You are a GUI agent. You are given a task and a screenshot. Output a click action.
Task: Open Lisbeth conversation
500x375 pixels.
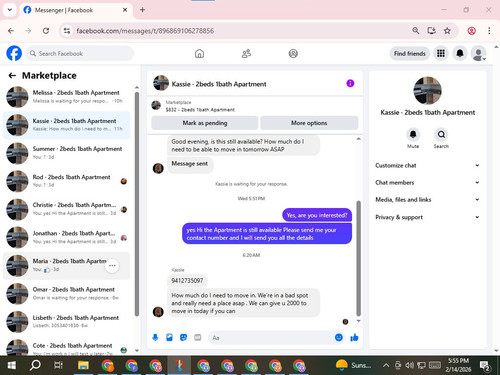67,322
